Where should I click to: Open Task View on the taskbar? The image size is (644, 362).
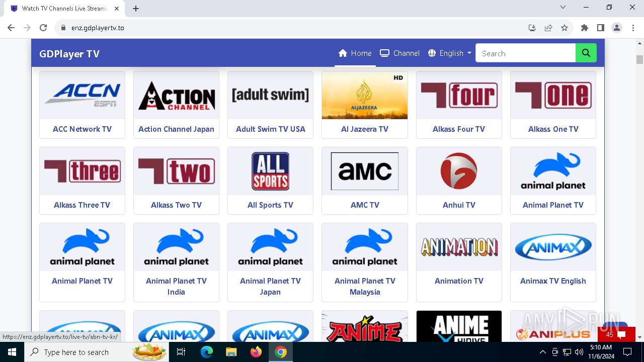pyautogui.click(x=181, y=352)
